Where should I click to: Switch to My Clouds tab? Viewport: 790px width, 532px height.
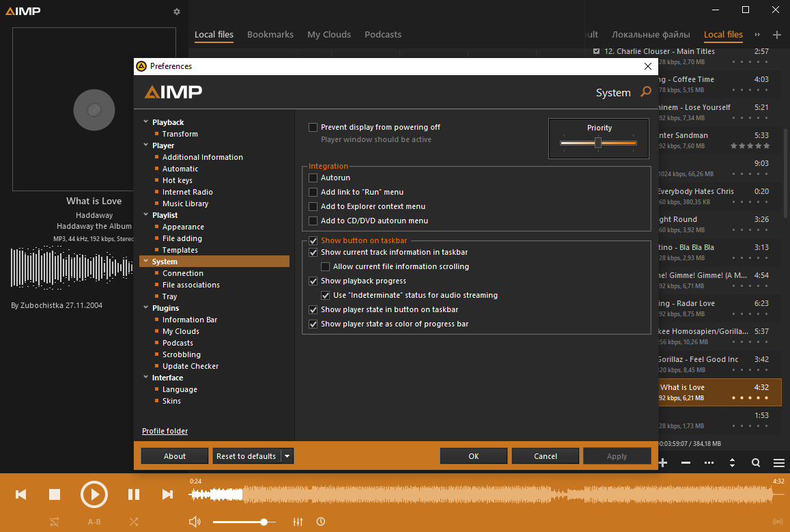click(329, 35)
